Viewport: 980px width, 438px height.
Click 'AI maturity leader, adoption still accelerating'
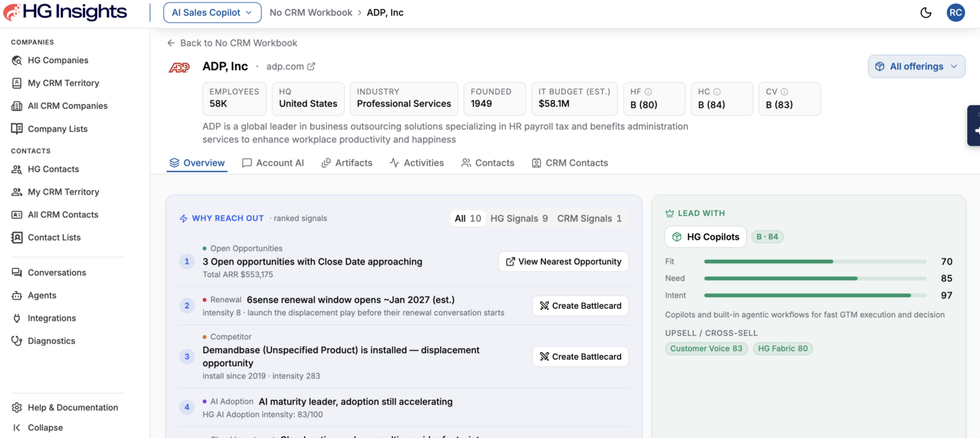(355, 402)
